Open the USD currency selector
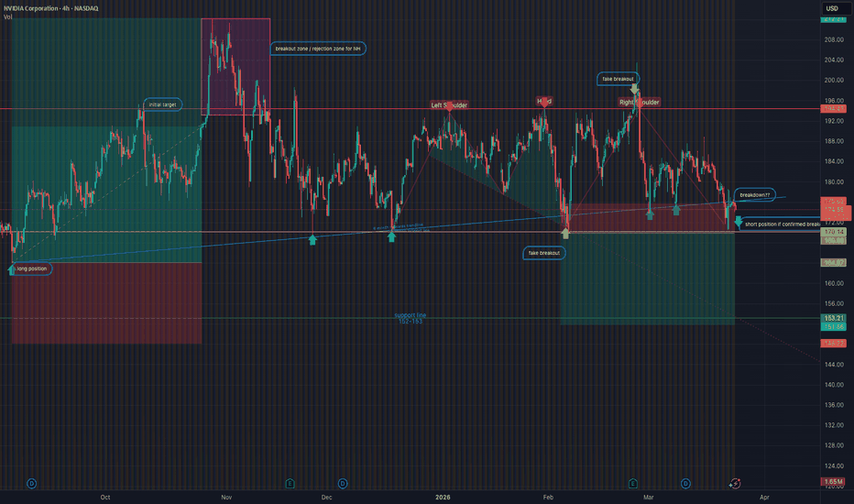Image resolution: width=854 pixels, height=504 pixels. tap(831, 8)
